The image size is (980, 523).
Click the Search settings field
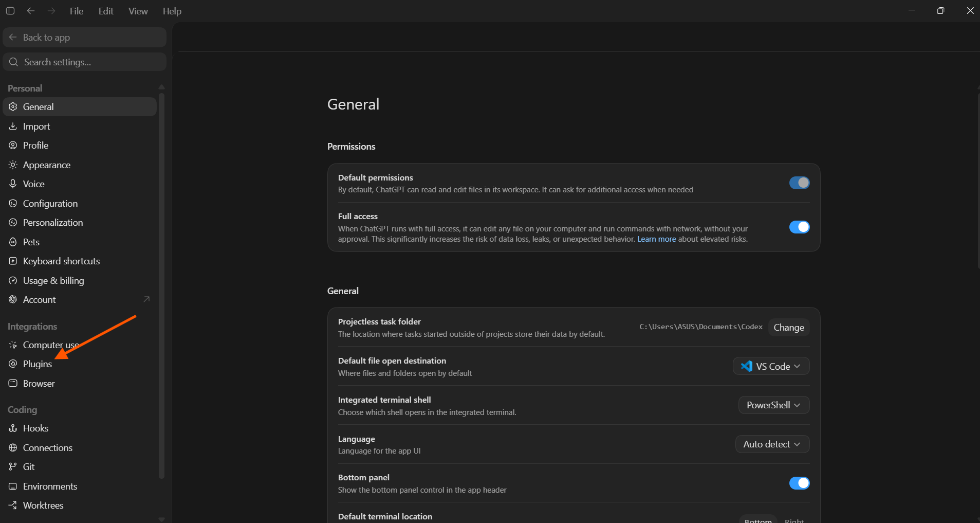pyautogui.click(x=84, y=62)
